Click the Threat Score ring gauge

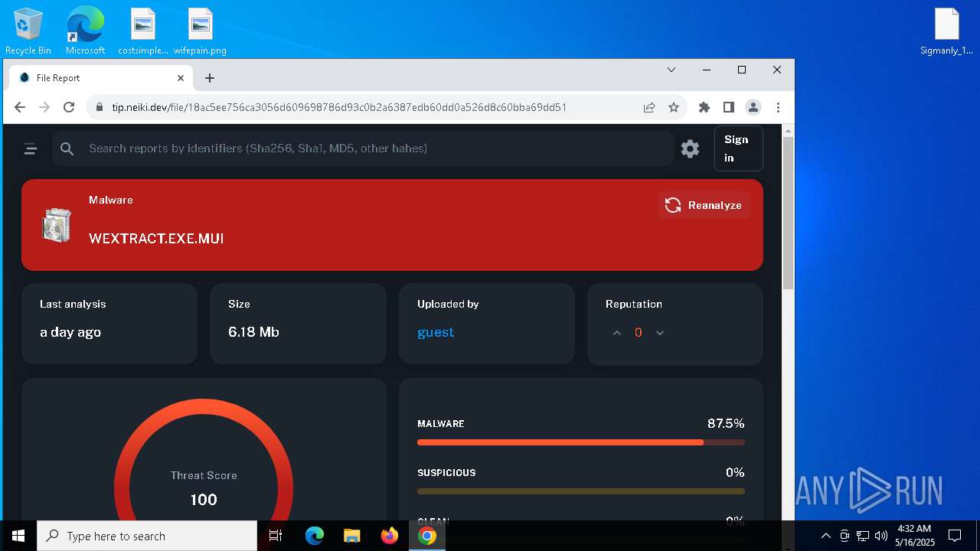204,459
